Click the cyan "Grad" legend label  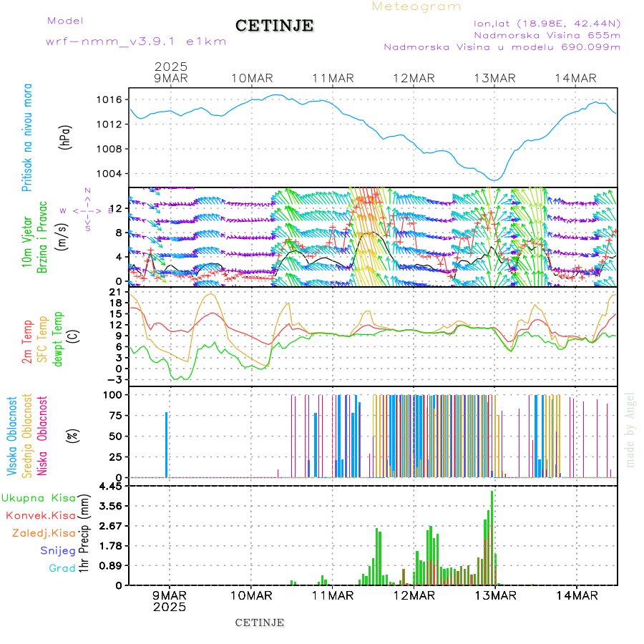click(x=62, y=568)
